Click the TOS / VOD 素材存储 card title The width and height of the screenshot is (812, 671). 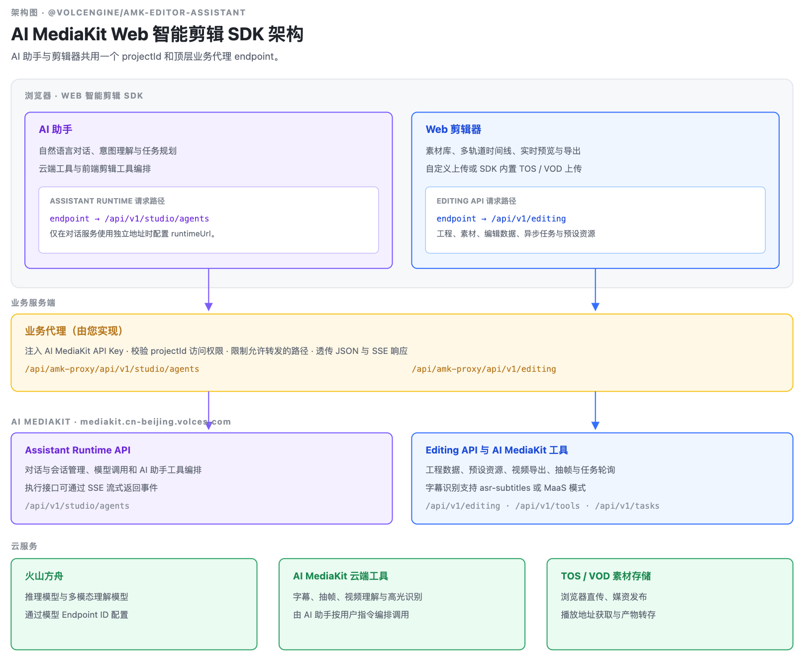tap(606, 576)
